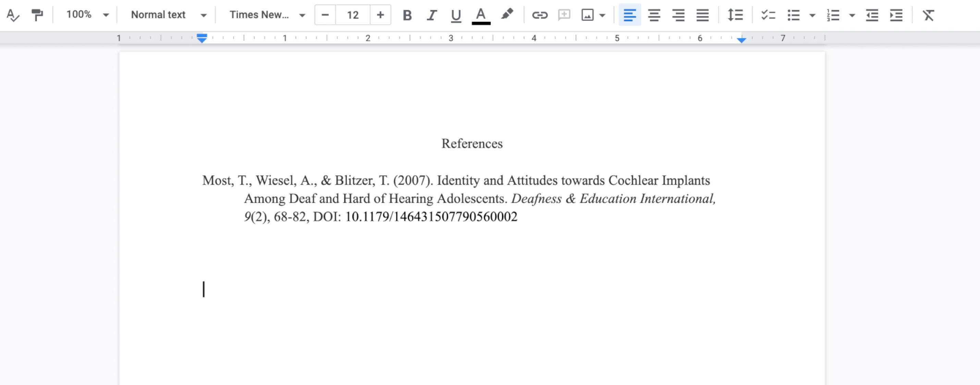
Task: Open line and paragraph spacing
Action: (x=735, y=15)
